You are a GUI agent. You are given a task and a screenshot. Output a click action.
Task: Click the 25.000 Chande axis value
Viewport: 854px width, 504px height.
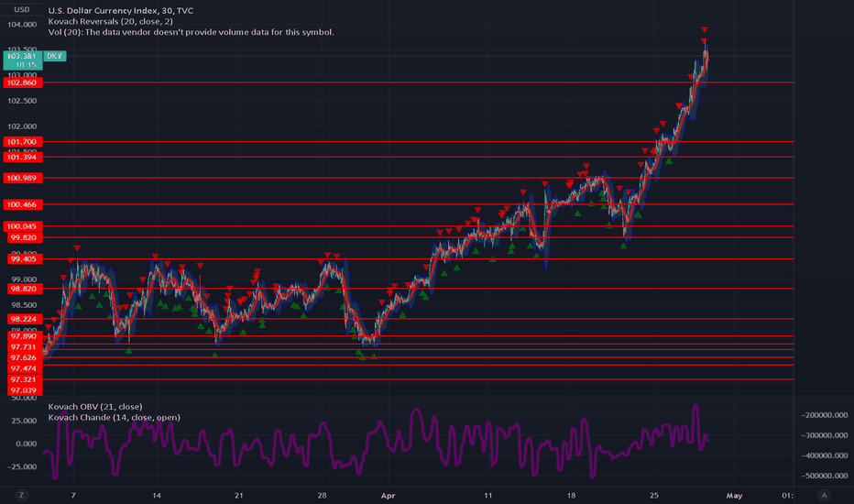click(25, 421)
